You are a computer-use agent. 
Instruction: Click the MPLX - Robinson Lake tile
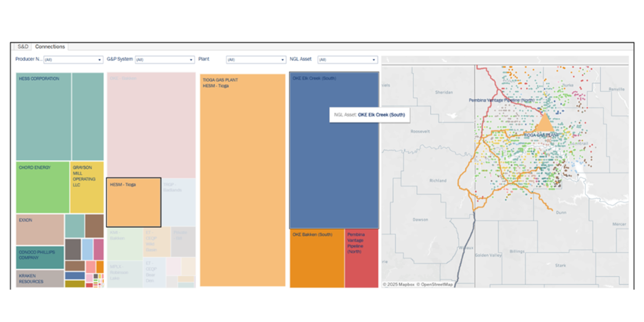click(x=125, y=274)
